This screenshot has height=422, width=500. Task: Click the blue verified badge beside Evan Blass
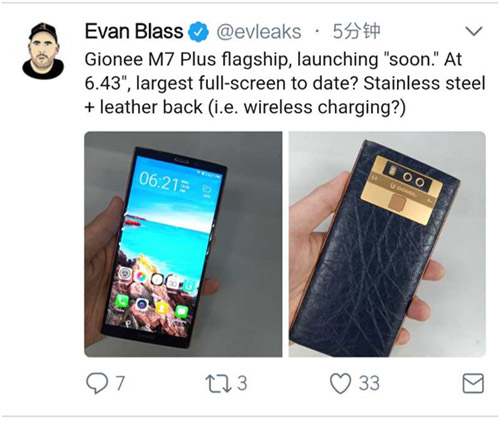198,32
